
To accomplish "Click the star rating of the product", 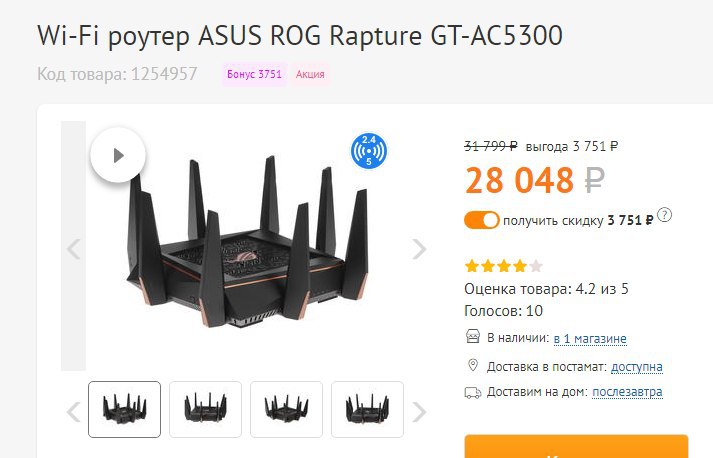I will [504, 266].
